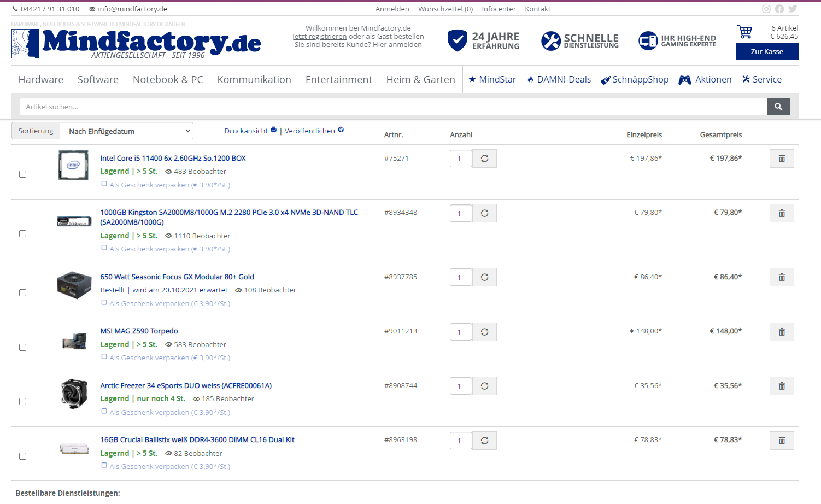The width and height of the screenshot is (821, 504).
Task: Click quantity field for Arctic Freezer 34
Action: pos(461,386)
